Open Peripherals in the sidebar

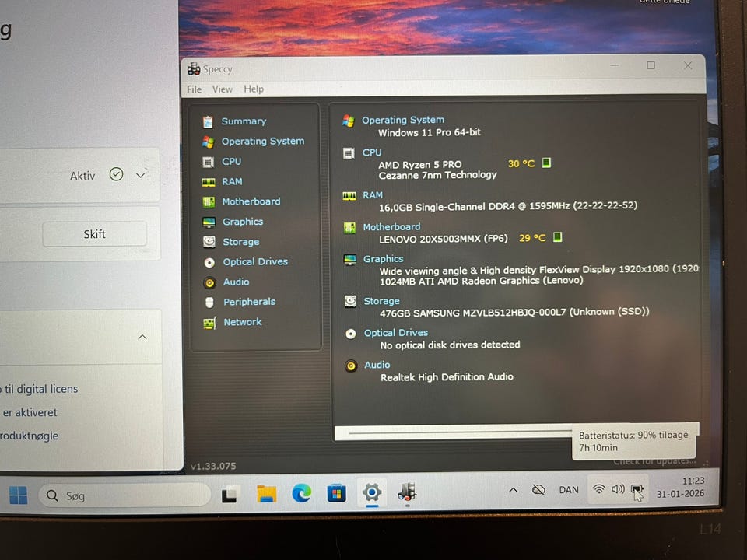point(249,302)
